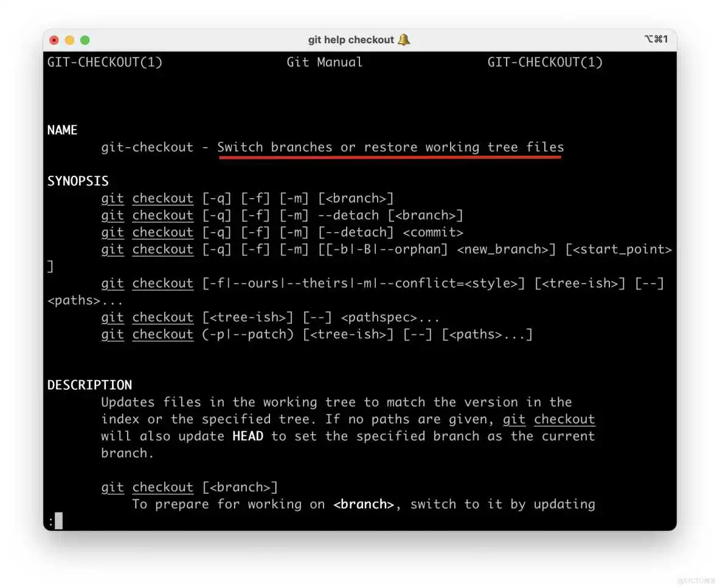Follow the 'git checkout [<tree-ish>] [--] <pathspec>' link
The width and height of the screenshot is (720, 588).
coord(147,317)
